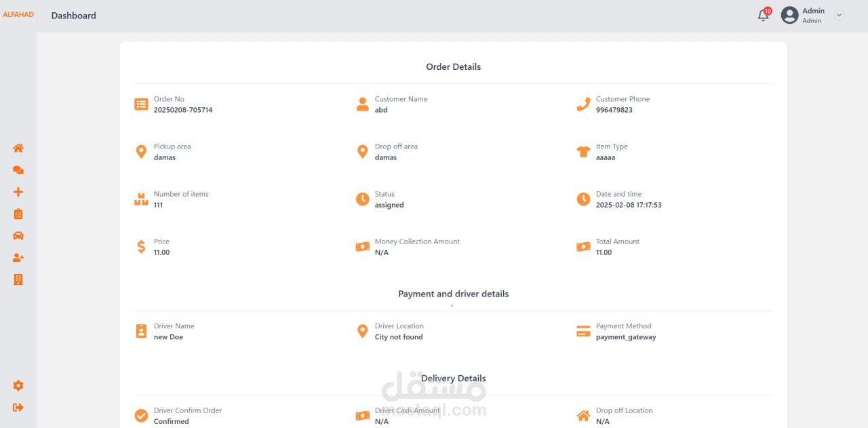
Task: Click the Customer Phone handset icon
Action: [583, 104]
